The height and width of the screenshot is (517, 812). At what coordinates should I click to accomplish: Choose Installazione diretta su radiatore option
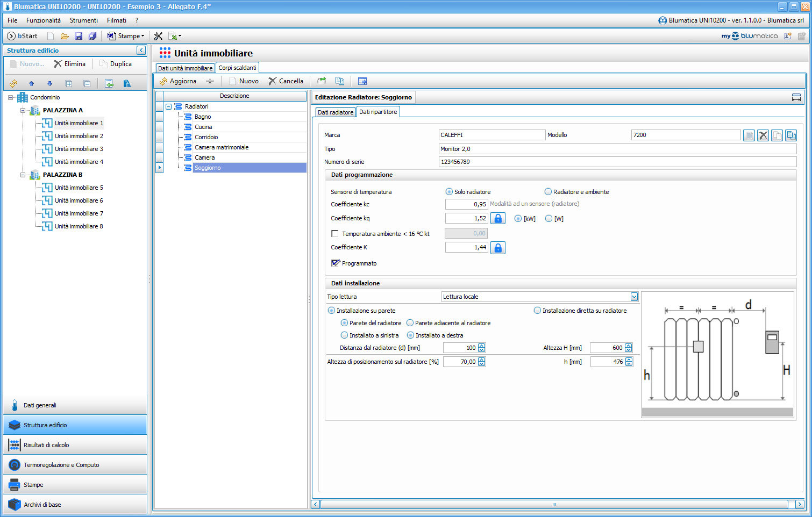click(537, 311)
